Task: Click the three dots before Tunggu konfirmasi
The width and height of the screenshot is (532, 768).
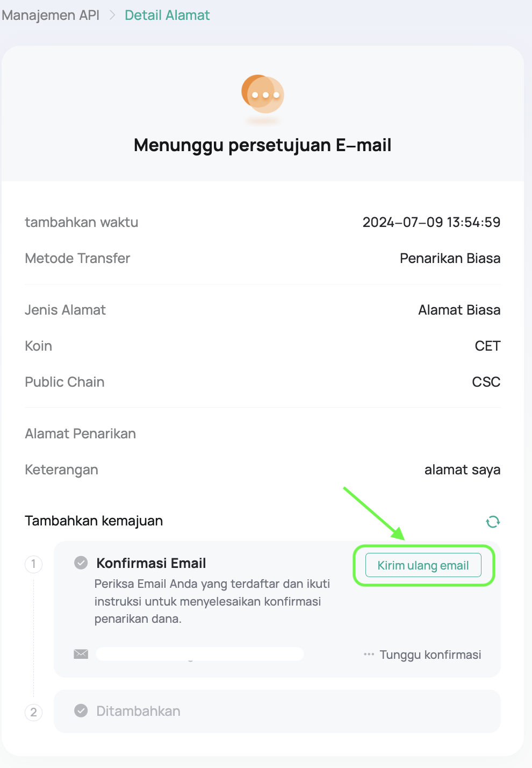Action: (369, 655)
